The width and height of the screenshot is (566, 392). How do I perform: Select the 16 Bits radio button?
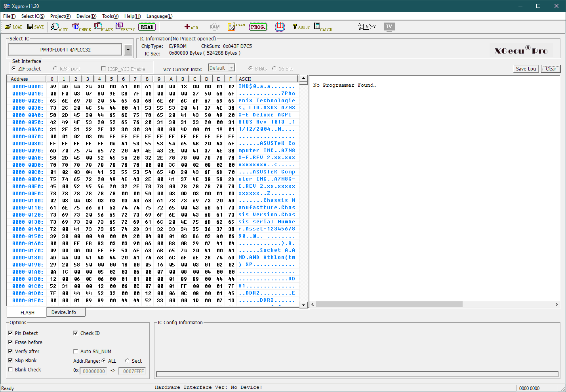point(274,69)
